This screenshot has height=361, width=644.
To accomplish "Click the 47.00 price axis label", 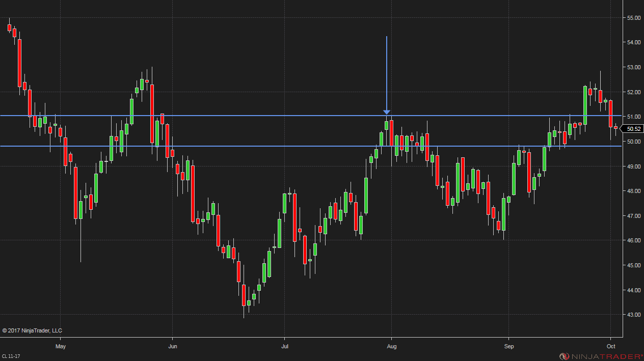I will 634,216.
